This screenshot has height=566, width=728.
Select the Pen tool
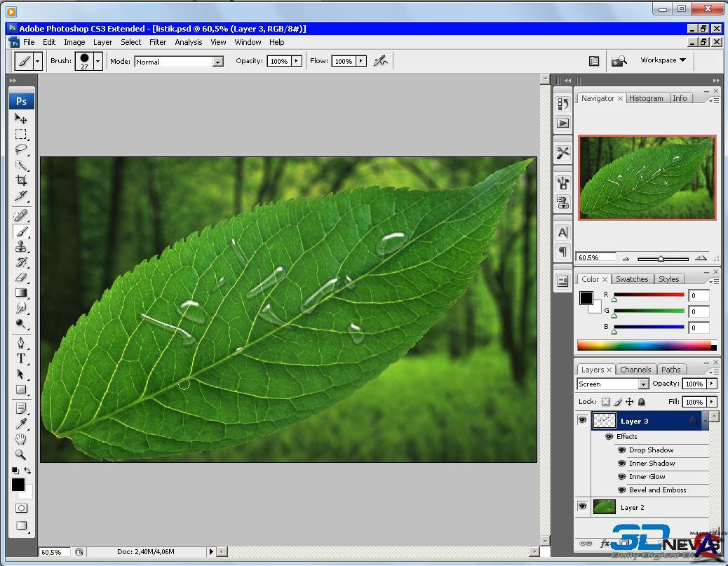[x=22, y=343]
